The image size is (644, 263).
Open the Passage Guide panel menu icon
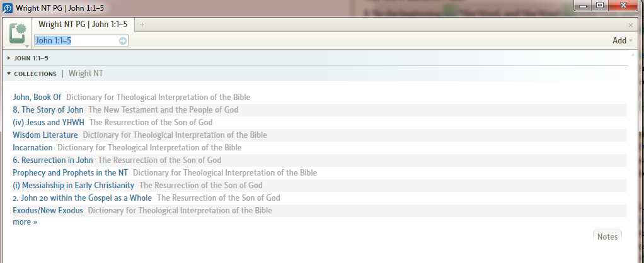[x=18, y=34]
